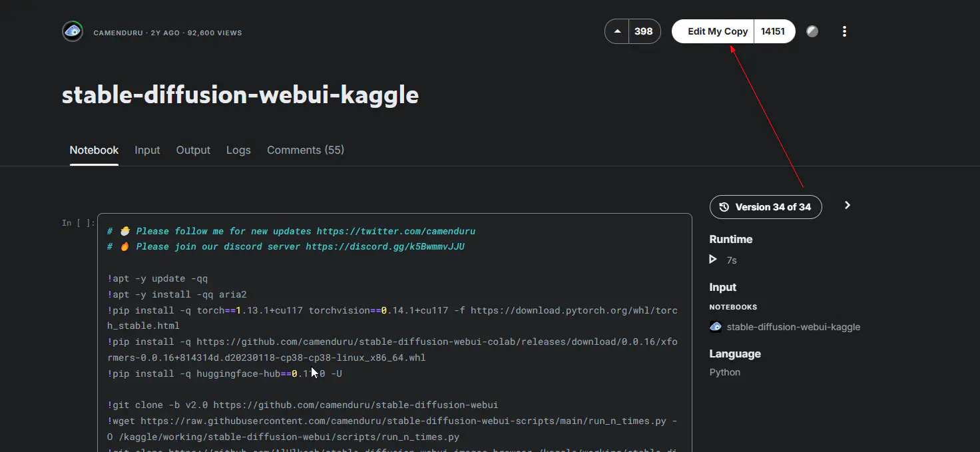The height and width of the screenshot is (452, 980).
Task: Click the silver medal icon
Action: click(812, 31)
